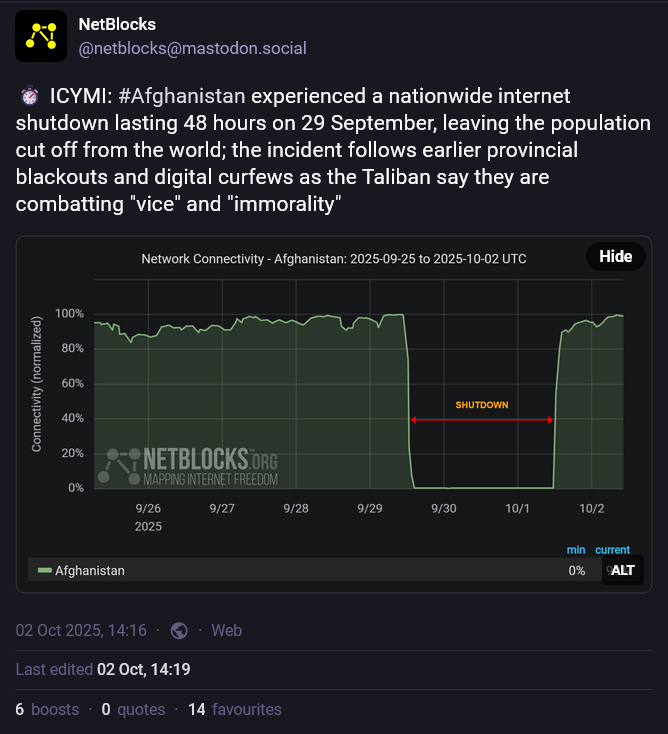The image size is (668, 734).
Task: Click the NetBlocks.org watermark logo in chart
Action: (188, 466)
